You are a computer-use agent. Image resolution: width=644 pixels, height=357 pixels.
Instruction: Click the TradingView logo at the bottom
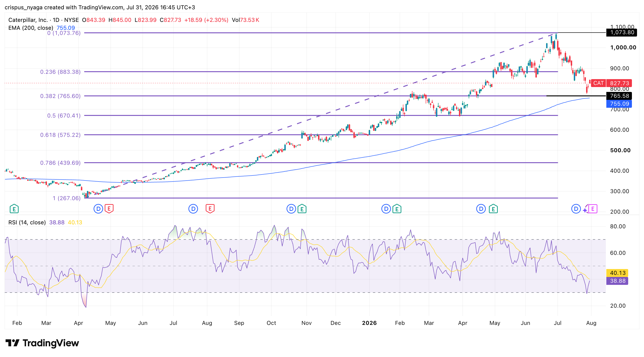pyautogui.click(x=42, y=343)
